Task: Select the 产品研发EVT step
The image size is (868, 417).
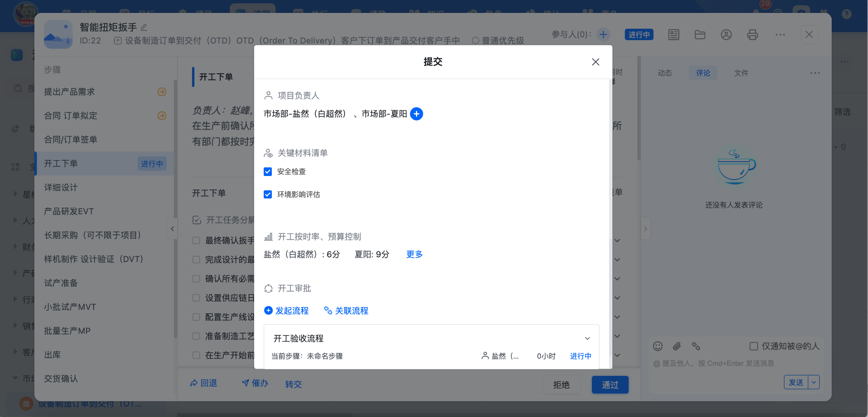Action: tap(104, 211)
